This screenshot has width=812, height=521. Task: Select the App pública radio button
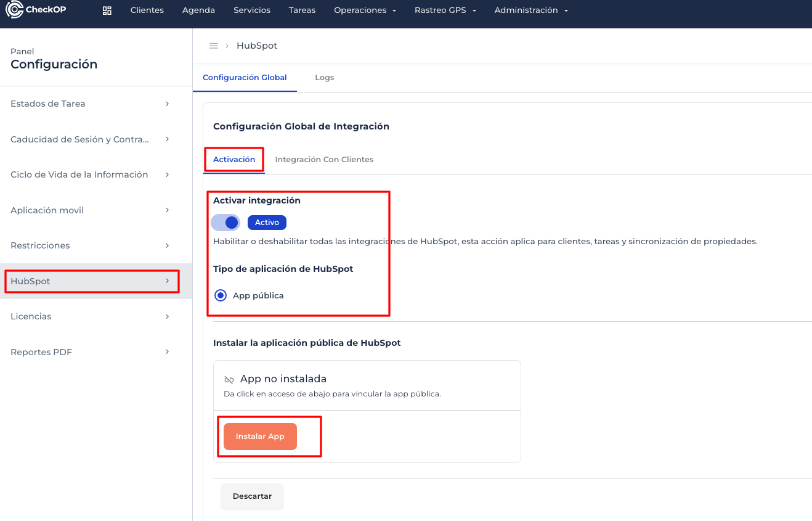click(221, 295)
